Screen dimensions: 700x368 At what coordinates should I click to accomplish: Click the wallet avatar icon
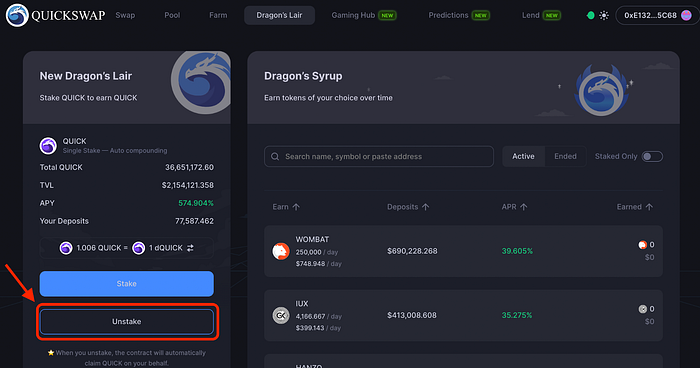pyautogui.click(x=686, y=15)
